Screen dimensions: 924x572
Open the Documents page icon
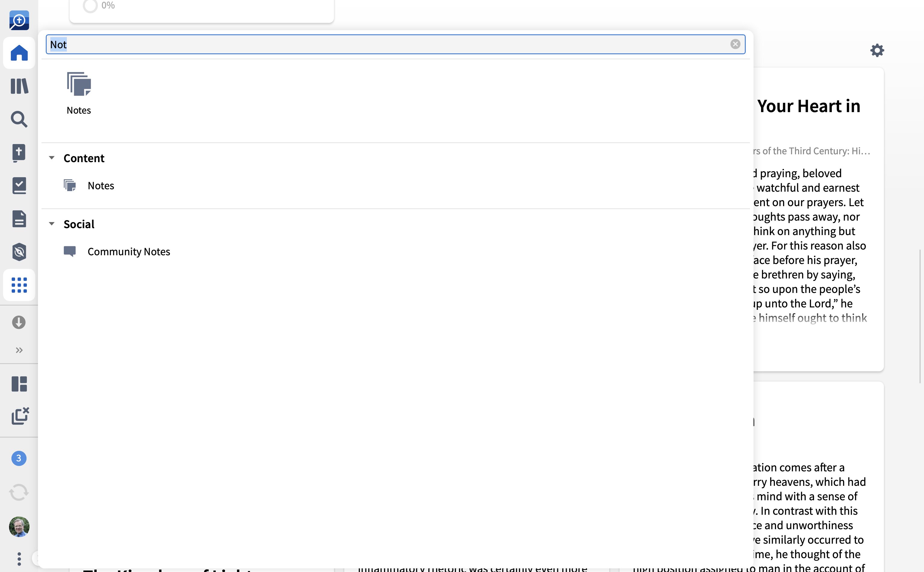click(19, 219)
